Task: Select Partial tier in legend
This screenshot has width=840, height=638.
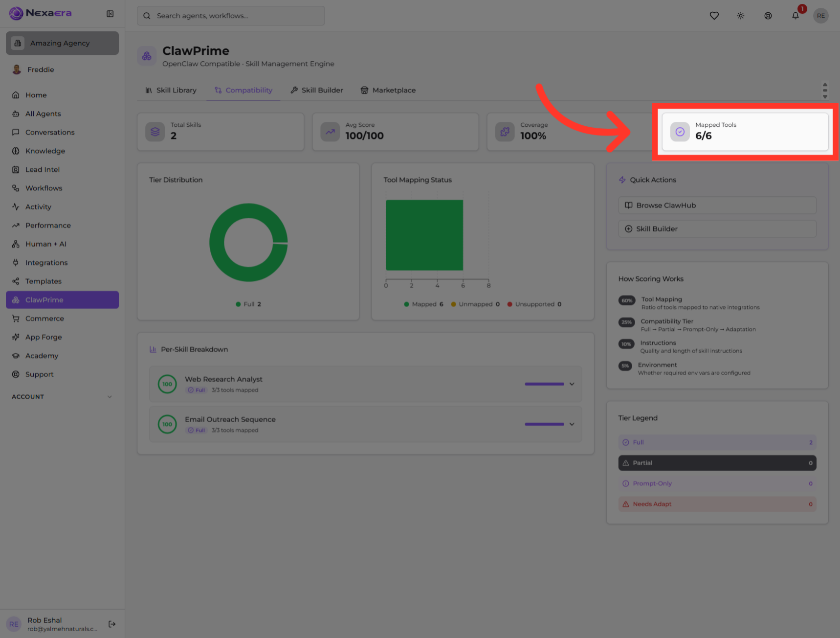Action: (x=717, y=463)
